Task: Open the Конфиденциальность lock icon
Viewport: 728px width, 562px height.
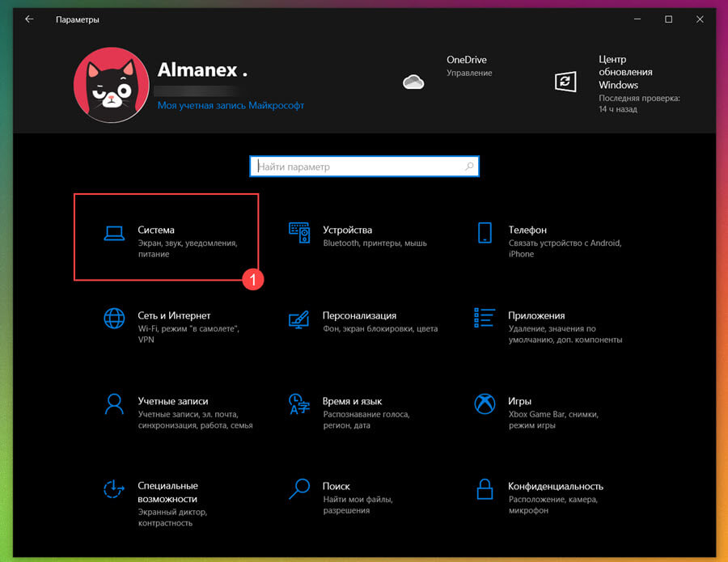Action: [485, 489]
